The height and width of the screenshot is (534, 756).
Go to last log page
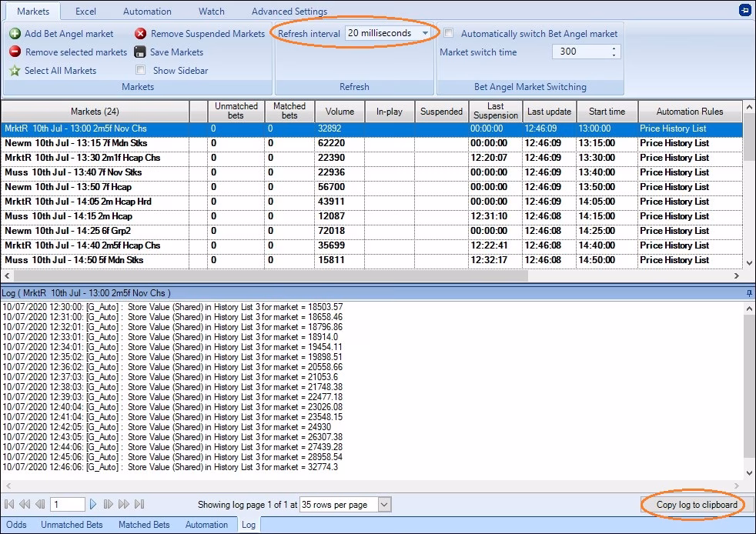coord(139,504)
